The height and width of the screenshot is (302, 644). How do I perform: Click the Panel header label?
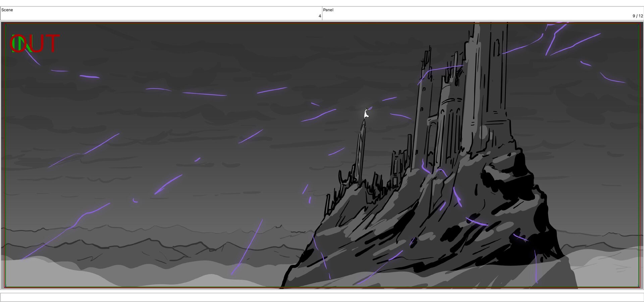click(328, 10)
